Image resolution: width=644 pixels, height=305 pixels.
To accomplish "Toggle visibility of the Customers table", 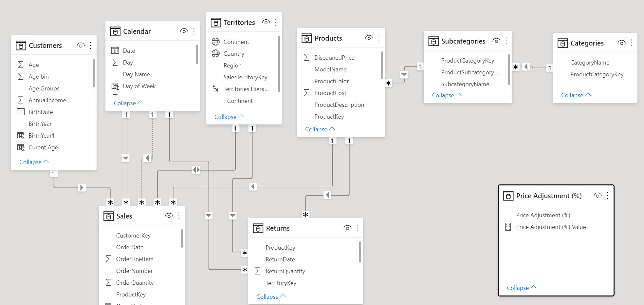I will [x=81, y=45].
